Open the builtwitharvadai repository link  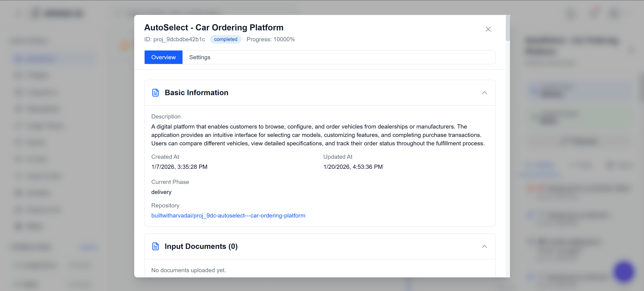[228, 215]
